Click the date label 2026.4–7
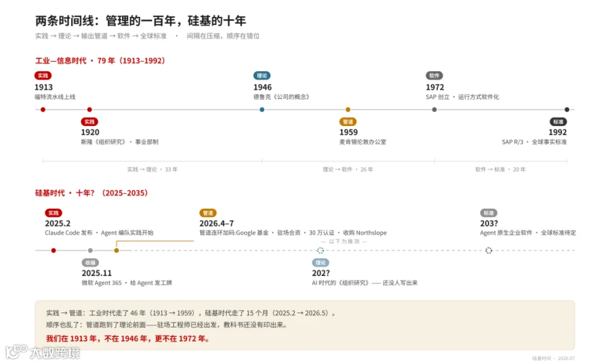Screen dimensions: 610x364 [x=217, y=224]
